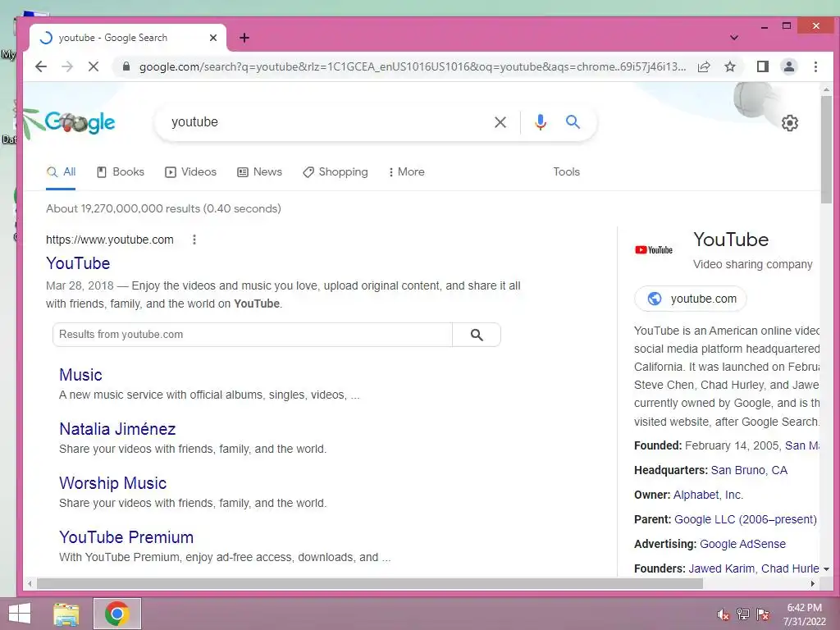840x630 pixels.
Task: Open Chrome side panel
Action: pos(762,66)
